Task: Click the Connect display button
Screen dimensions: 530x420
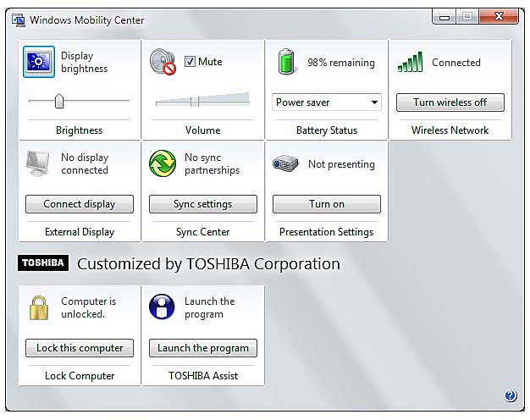Action: [x=80, y=204]
